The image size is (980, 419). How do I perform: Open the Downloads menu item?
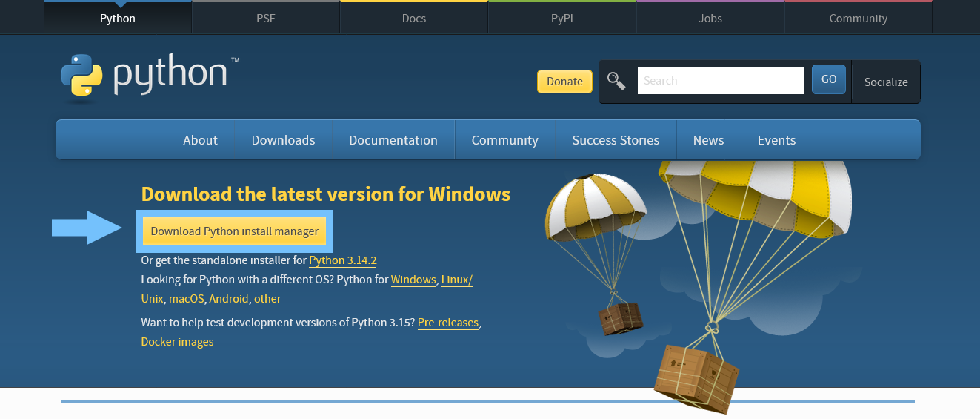pyautogui.click(x=283, y=140)
